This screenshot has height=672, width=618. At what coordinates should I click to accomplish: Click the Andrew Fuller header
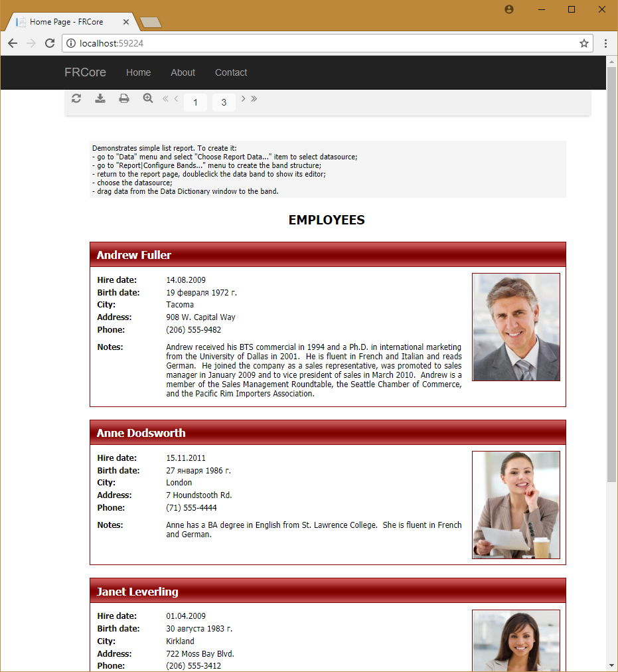[328, 254]
